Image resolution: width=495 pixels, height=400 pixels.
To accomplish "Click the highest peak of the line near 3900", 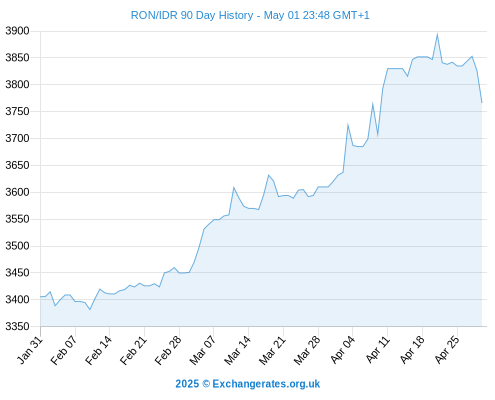I will (437, 34).
